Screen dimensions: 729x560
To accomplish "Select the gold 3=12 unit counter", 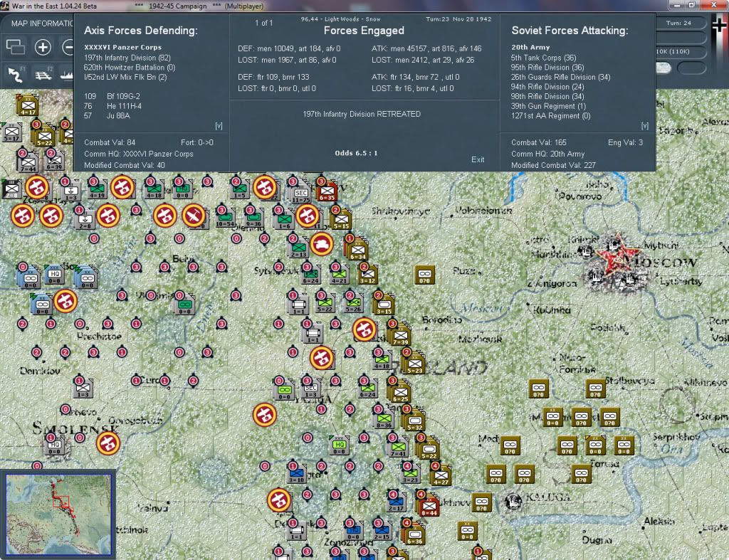I will (367, 275).
